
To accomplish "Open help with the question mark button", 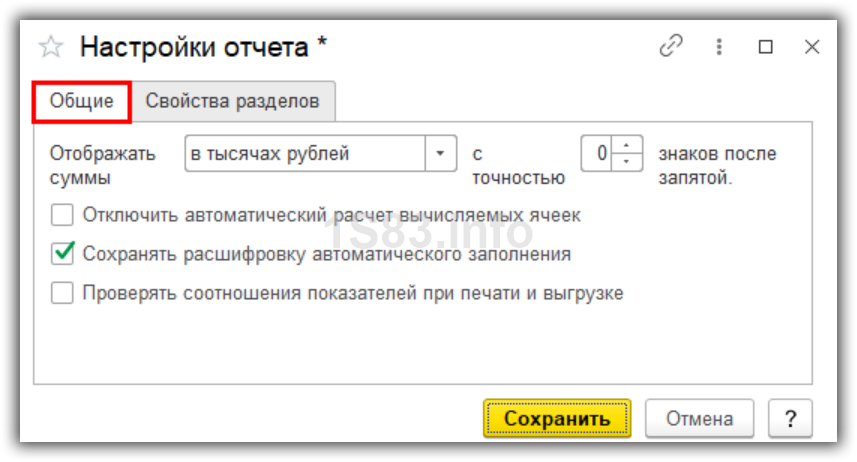I will tap(790, 418).
